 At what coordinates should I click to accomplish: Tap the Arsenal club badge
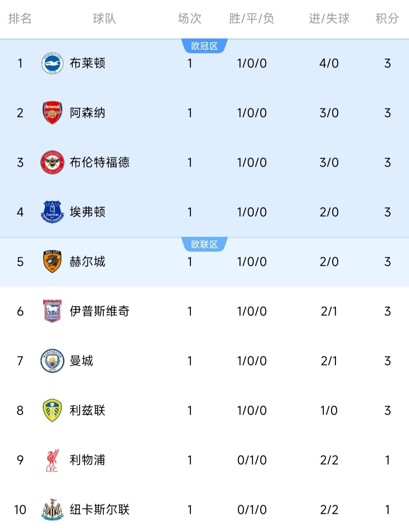click(x=52, y=113)
